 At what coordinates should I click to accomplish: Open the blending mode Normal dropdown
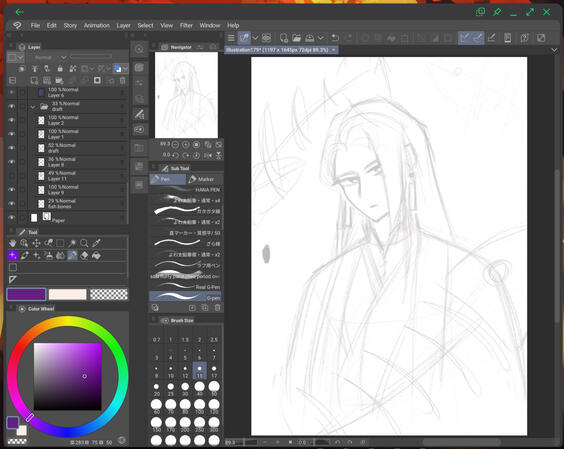(x=49, y=58)
